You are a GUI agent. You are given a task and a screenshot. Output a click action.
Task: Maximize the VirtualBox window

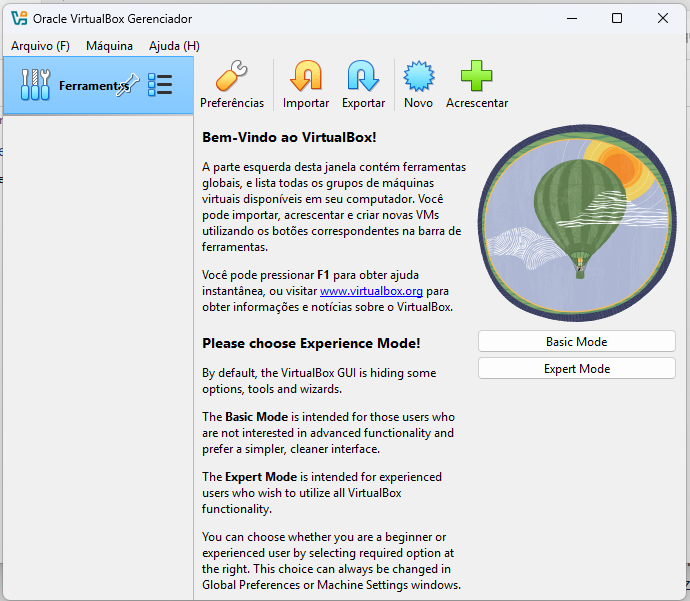click(617, 18)
